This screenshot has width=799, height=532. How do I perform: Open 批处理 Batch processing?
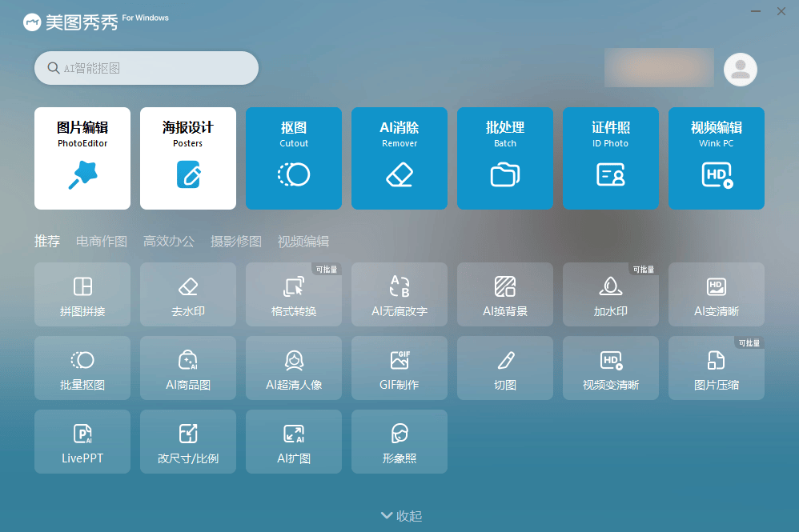pos(505,158)
